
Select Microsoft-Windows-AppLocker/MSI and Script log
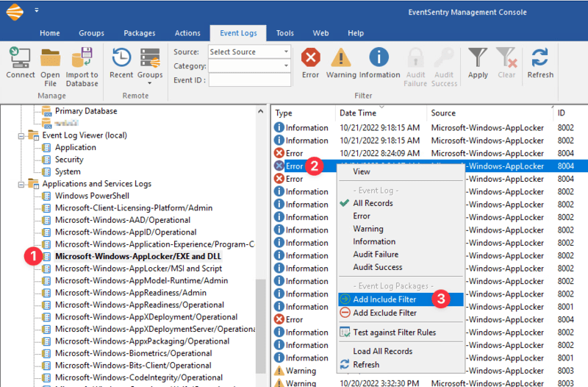click(138, 269)
